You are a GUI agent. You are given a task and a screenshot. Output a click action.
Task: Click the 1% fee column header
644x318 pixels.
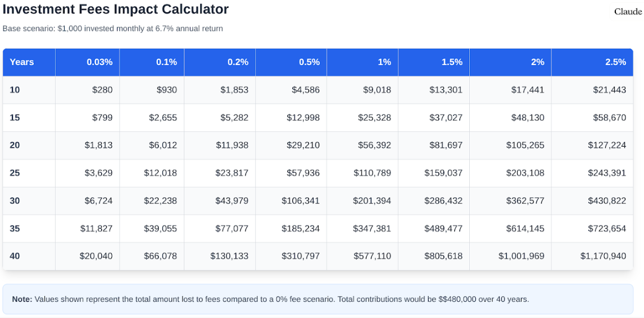point(384,62)
